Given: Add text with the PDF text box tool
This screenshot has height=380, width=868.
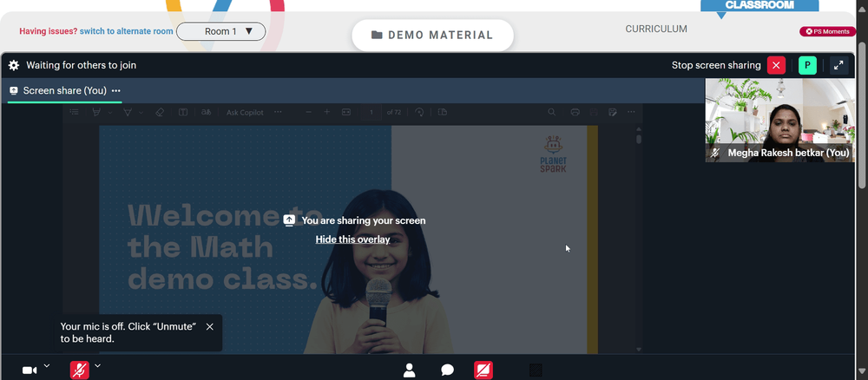Looking at the screenshot, I should (x=182, y=112).
